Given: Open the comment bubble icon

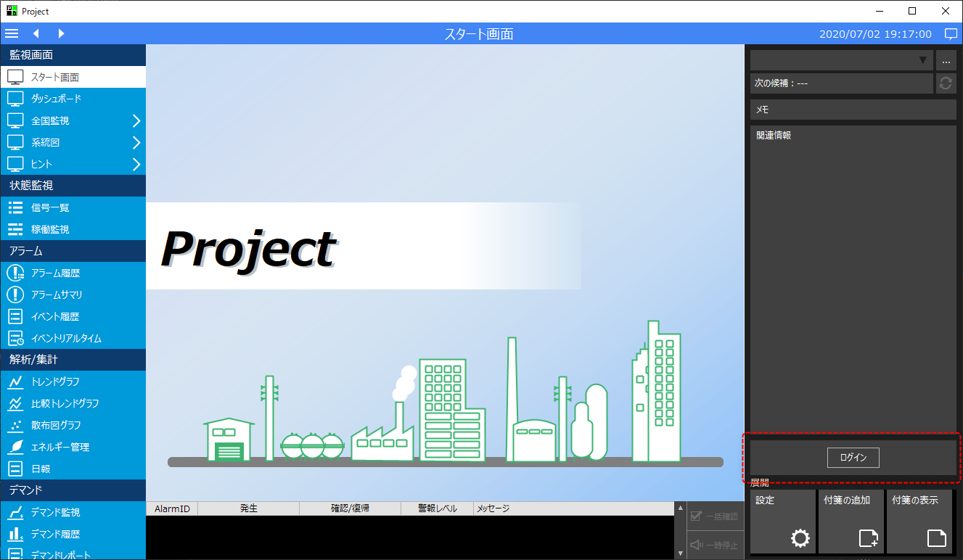Looking at the screenshot, I should [x=951, y=33].
